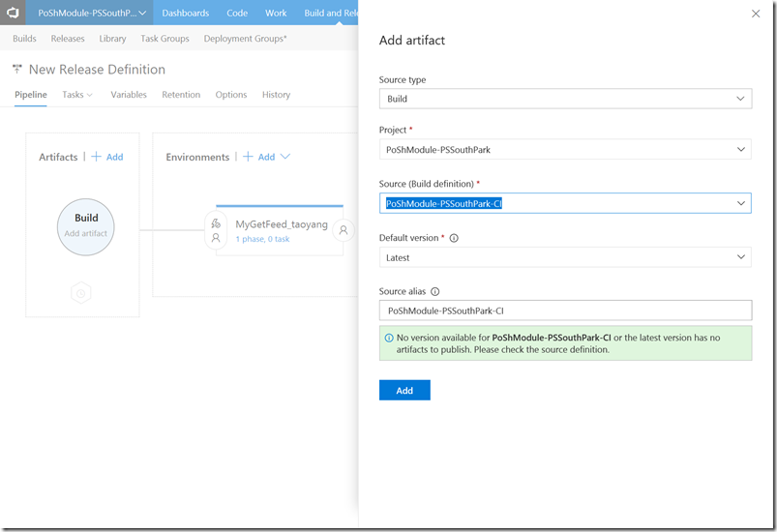Screen dimensions: 777x532
Task: Click info icon in the green message
Action: (389, 338)
